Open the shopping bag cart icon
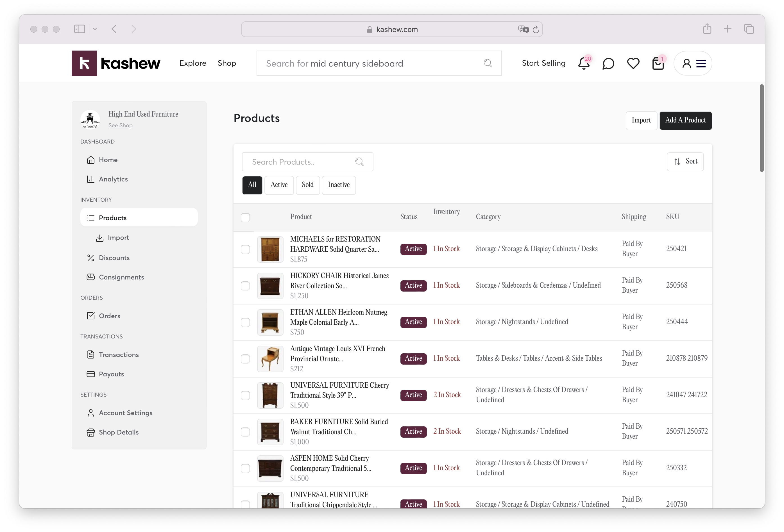The image size is (784, 532). (x=658, y=63)
